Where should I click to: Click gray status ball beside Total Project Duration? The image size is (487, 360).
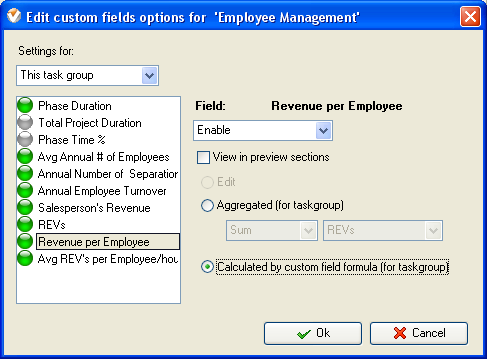[x=25, y=122]
